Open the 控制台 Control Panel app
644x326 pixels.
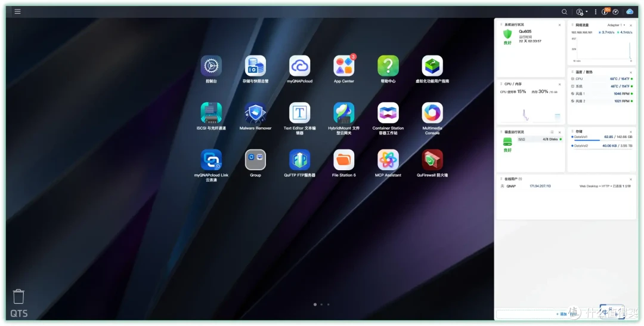pos(211,66)
